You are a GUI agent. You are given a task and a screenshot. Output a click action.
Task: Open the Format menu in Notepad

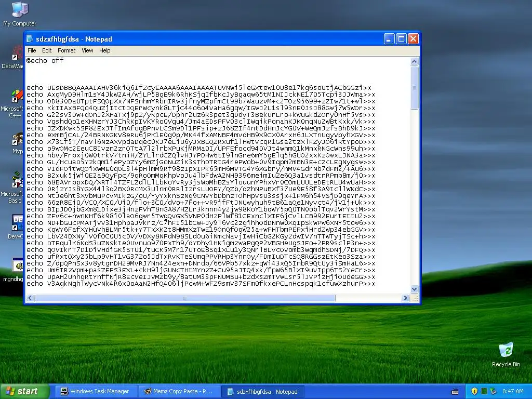[x=66, y=50]
